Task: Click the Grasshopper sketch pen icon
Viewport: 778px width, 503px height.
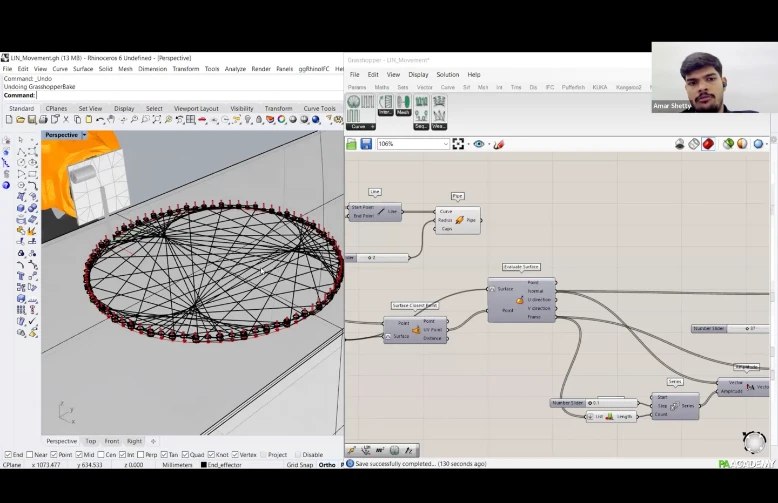Action: coord(498,144)
